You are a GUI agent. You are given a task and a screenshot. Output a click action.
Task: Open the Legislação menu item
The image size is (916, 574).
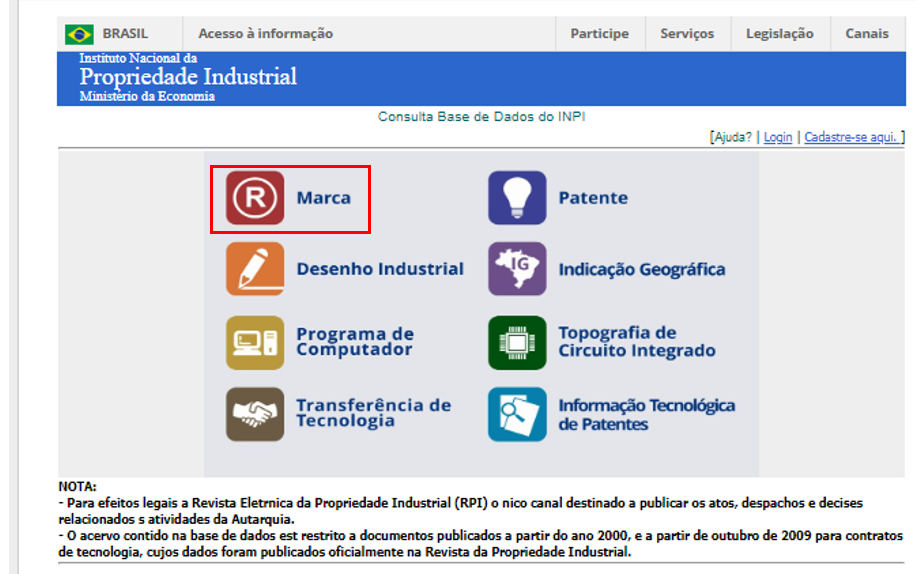(x=779, y=34)
